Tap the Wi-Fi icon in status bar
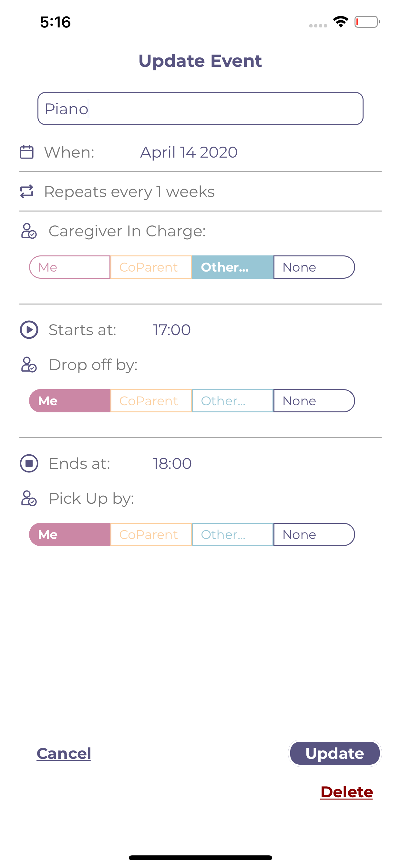Viewport: 401px width, 868px height. pyautogui.click(x=341, y=21)
